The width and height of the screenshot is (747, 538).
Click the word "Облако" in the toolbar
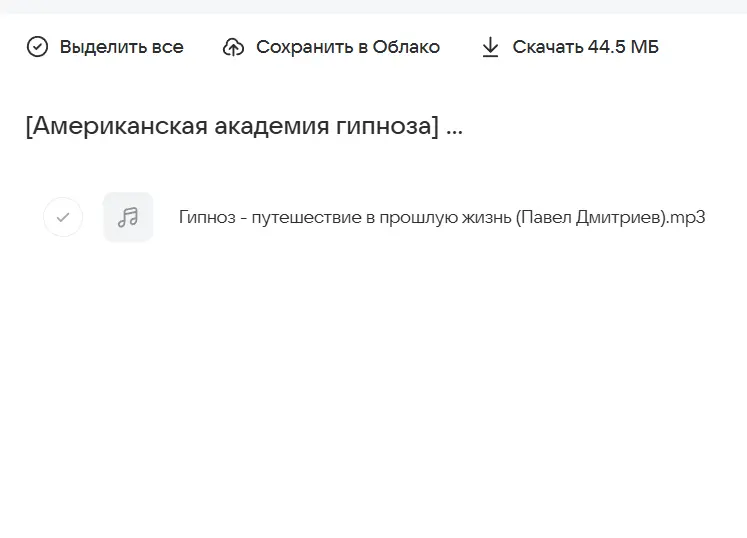coord(406,47)
